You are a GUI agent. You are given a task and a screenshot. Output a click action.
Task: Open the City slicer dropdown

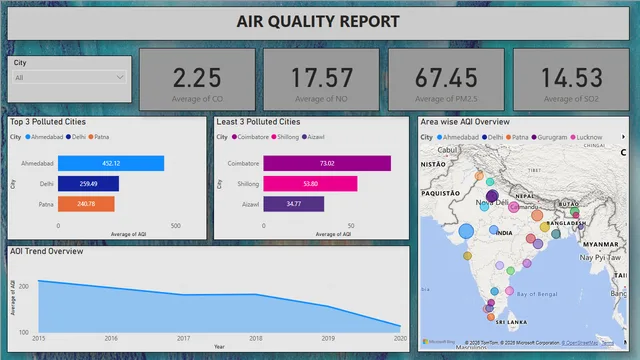(x=69, y=77)
